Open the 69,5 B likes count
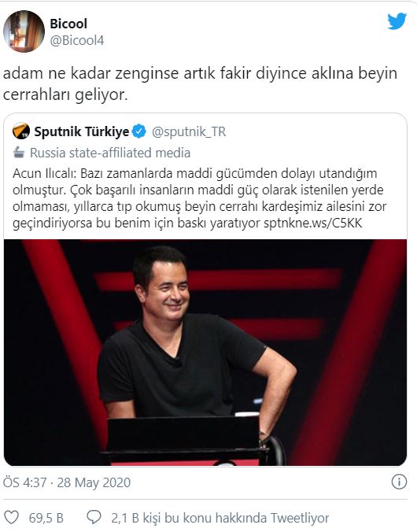 [x=46, y=518]
